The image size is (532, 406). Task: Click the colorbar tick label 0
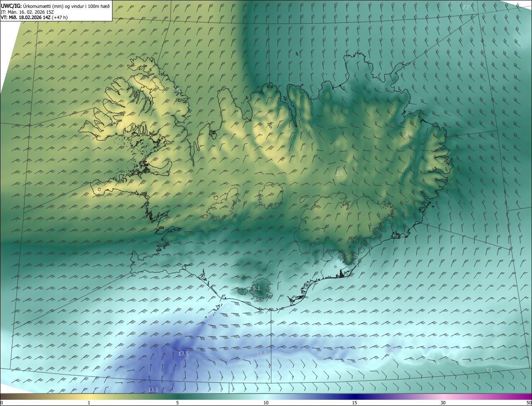pos(2,403)
